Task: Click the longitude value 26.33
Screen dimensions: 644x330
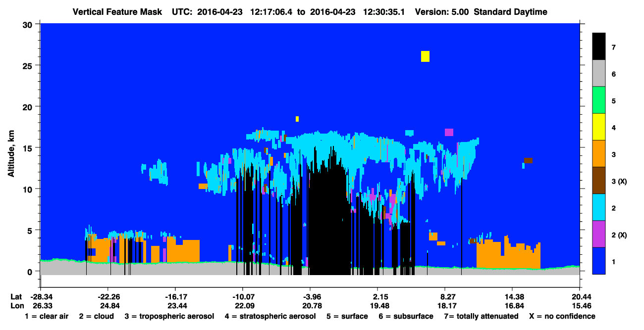Action: click(x=42, y=306)
